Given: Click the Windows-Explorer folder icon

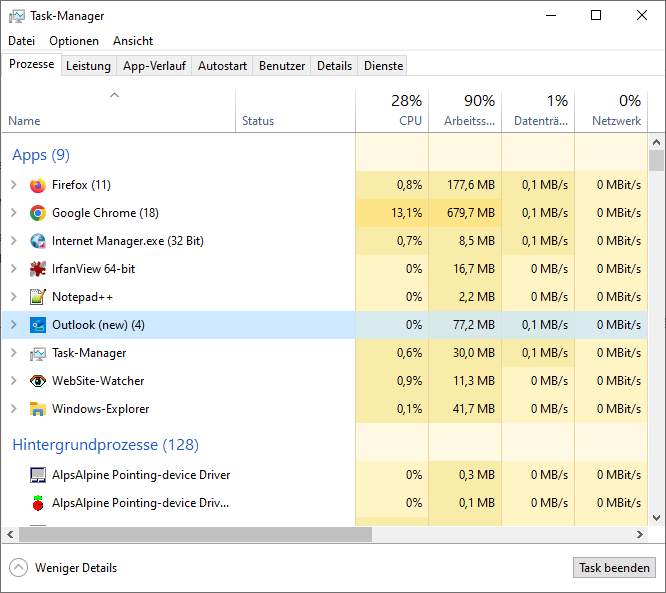Looking at the screenshot, I should pos(38,409).
